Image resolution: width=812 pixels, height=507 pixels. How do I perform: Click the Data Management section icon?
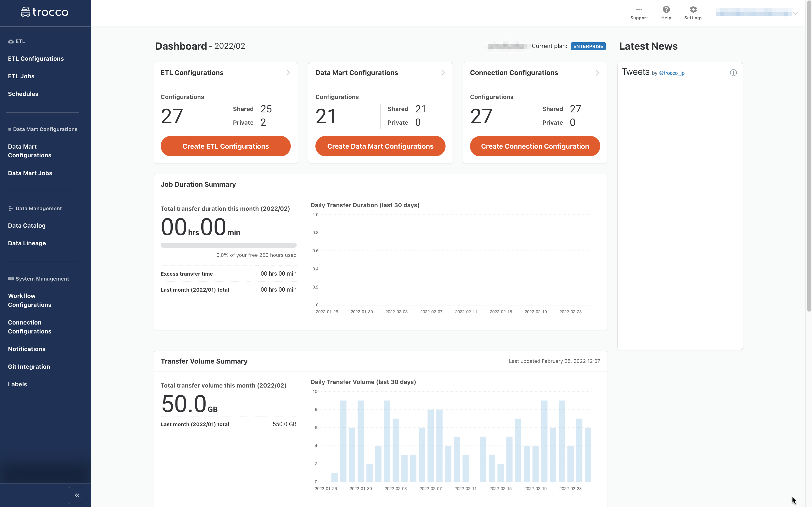pos(11,209)
